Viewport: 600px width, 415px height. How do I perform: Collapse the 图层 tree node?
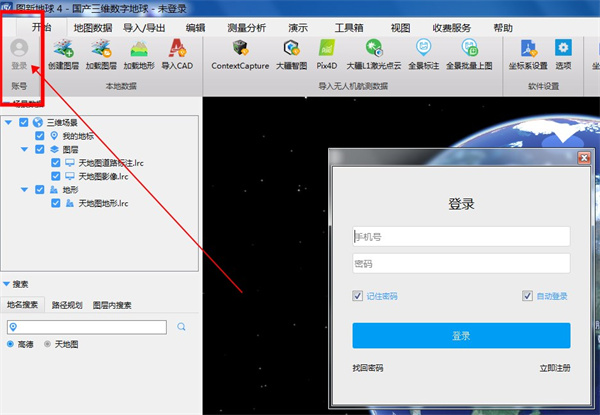(24, 149)
